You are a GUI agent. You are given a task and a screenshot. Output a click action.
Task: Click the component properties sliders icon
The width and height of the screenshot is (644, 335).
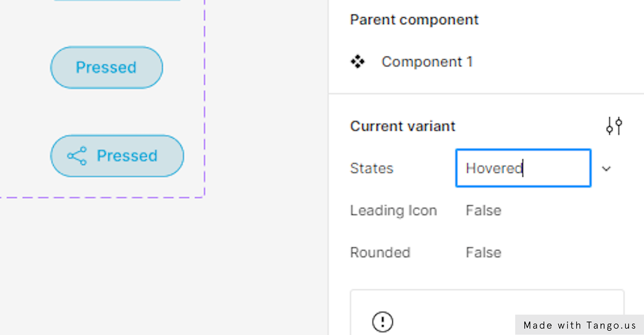(614, 126)
